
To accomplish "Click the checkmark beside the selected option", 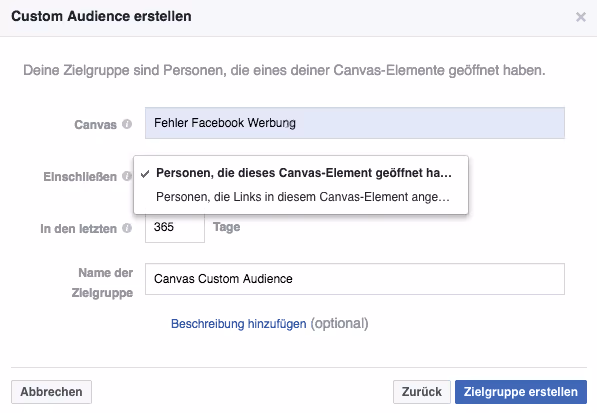I will (145, 174).
